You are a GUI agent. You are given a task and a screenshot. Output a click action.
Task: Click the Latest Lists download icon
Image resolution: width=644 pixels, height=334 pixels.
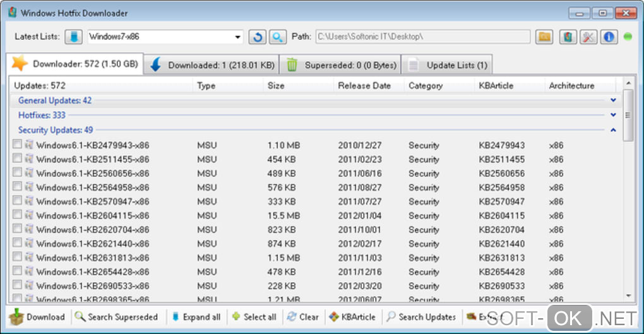pyautogui.click(x=73, y=37)
